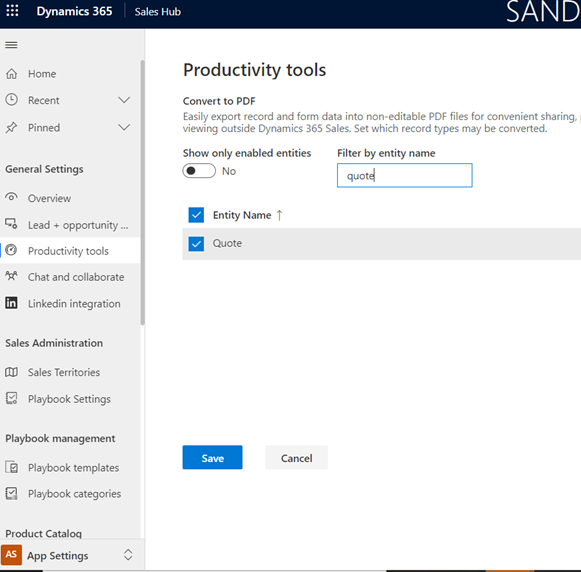Viewport: 581px width, 572px height.
Task: Click the Overview eye icon
Action: coord(11,197)
